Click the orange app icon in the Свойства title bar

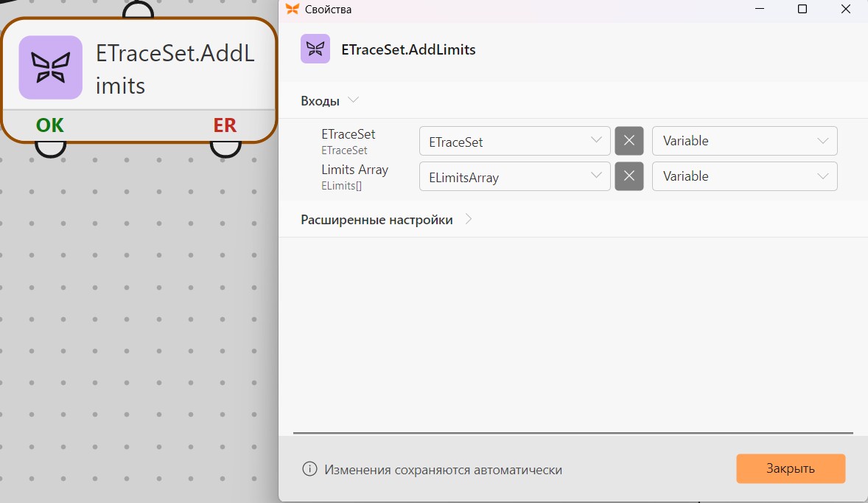pos(293,9)
